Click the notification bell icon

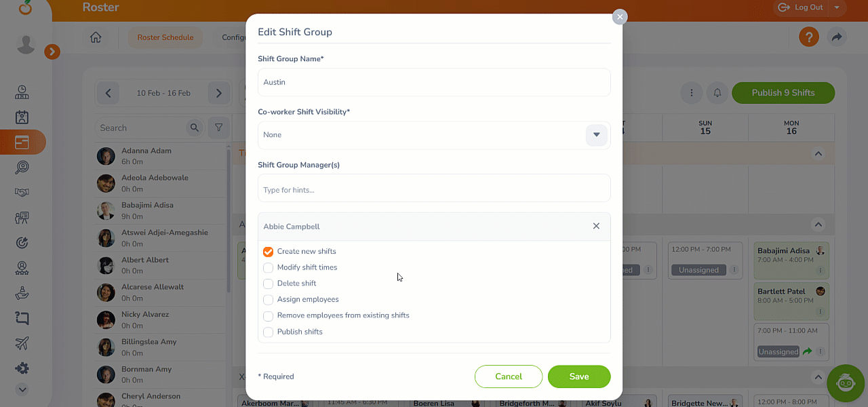[717, 93]
